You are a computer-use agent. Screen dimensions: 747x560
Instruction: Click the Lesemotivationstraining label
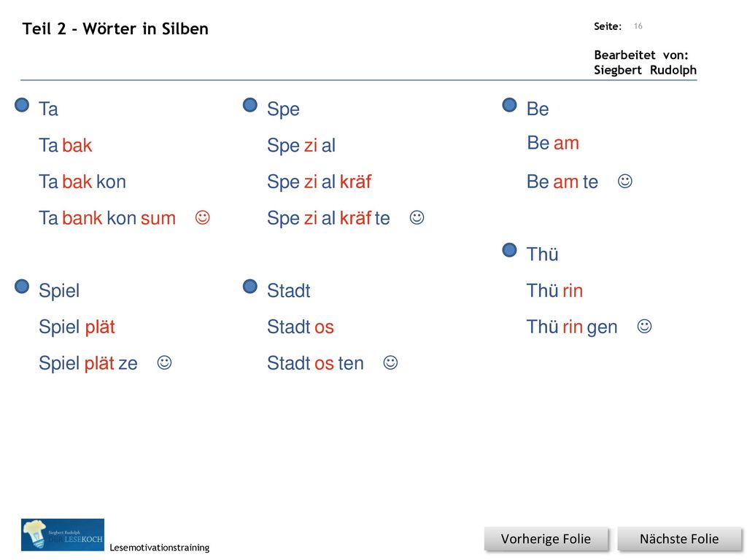(x=160, y=548)
